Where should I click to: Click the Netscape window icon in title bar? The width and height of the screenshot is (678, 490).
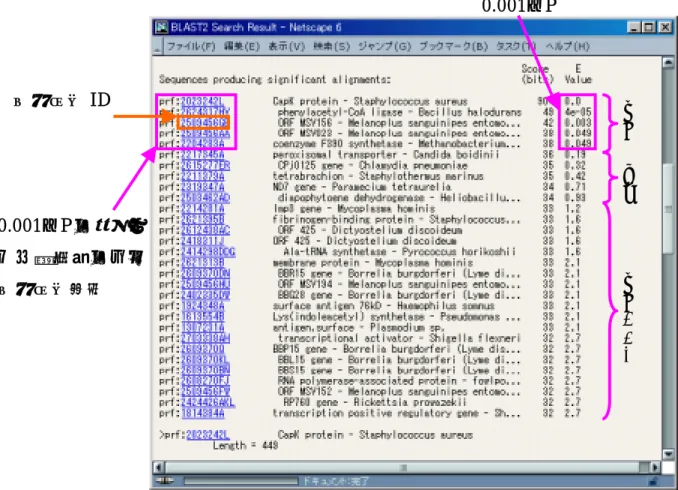tap(161, 27)
